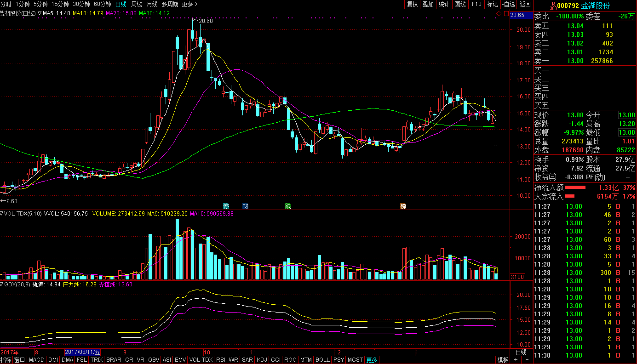Screen dimensions: 637x364
Task: Expand the VOL-TDX indicator triangle dropdown
Action: (x=2, y=214)
